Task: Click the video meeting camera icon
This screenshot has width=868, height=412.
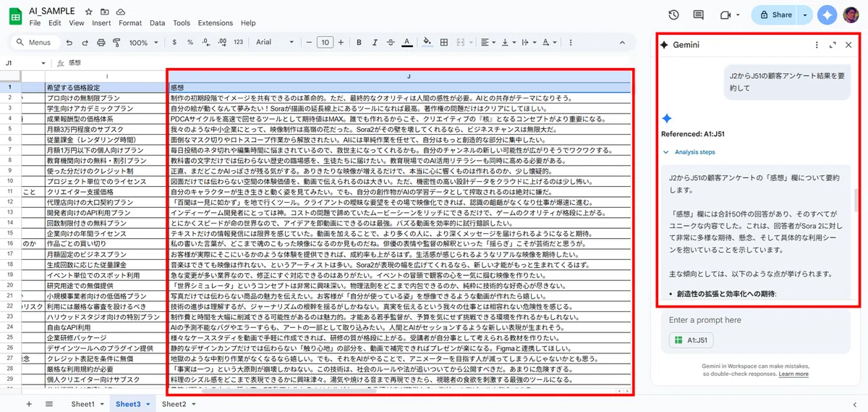Action: click(725, 14)
